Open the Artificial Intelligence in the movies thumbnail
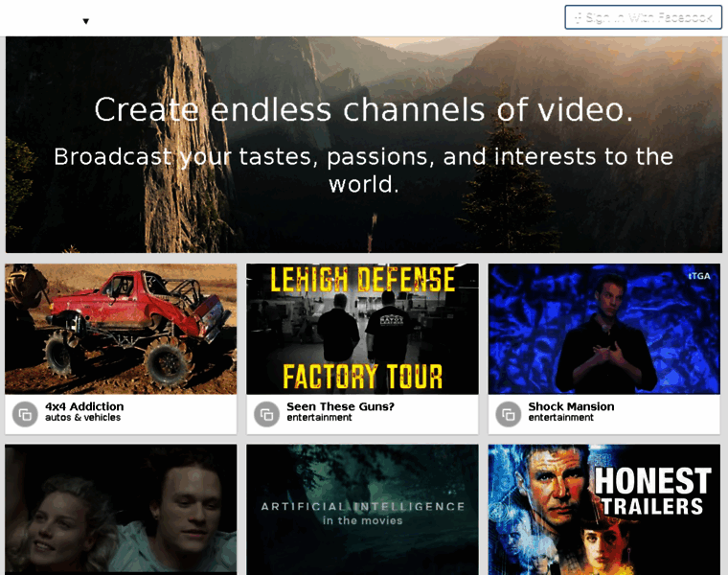The height and width of the screenshot is (575, 728). point(362,510)
